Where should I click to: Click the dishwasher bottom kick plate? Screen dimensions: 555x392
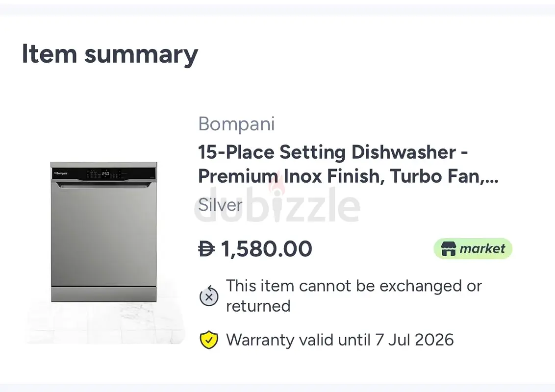tap(104, 294)
